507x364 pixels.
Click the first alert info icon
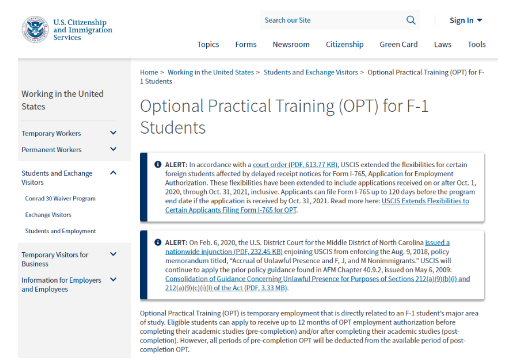158,164
